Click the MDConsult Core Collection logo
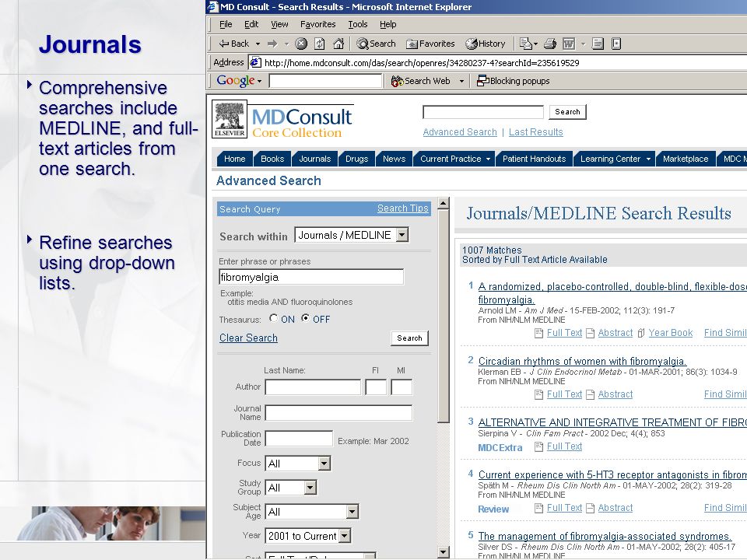The height and width of the screenshot is (560, 747). coord(302,122)
